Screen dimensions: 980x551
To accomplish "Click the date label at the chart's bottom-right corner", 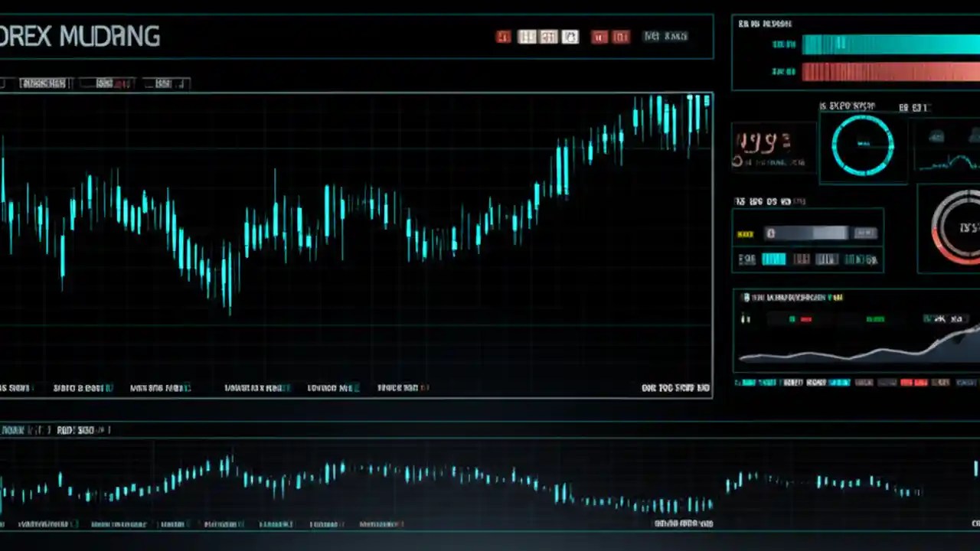I will pos(675,388).
